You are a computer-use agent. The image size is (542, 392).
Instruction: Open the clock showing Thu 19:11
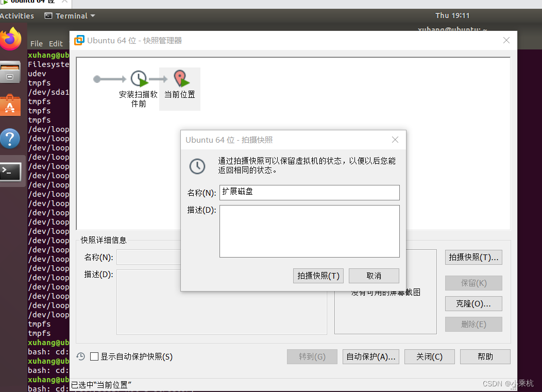(x=452, y=15)
